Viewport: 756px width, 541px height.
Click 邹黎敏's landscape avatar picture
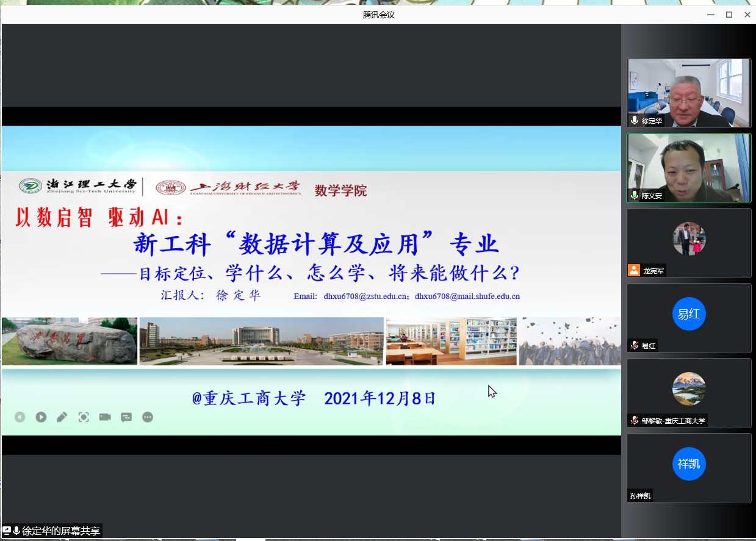689,389
